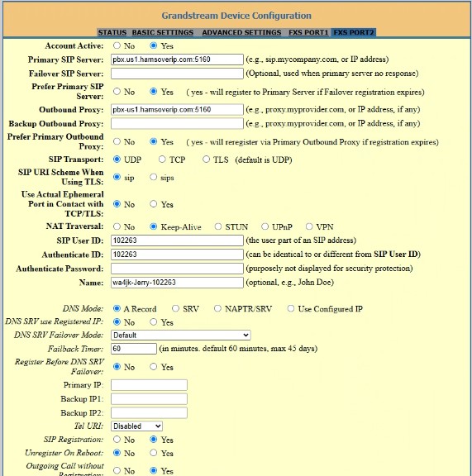472x476 pixels.
Task: Set Actual Ephemeral Port option to Yes
Action: point(154,204)
